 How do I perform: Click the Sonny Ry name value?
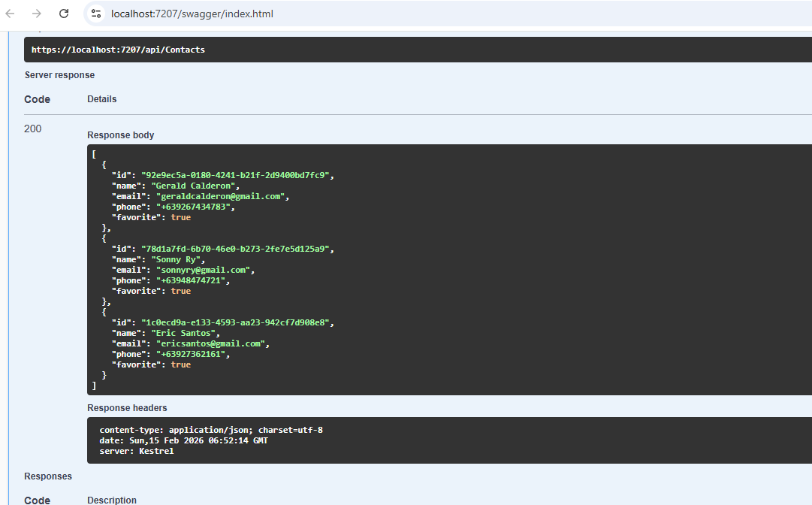tap(178, 259)
